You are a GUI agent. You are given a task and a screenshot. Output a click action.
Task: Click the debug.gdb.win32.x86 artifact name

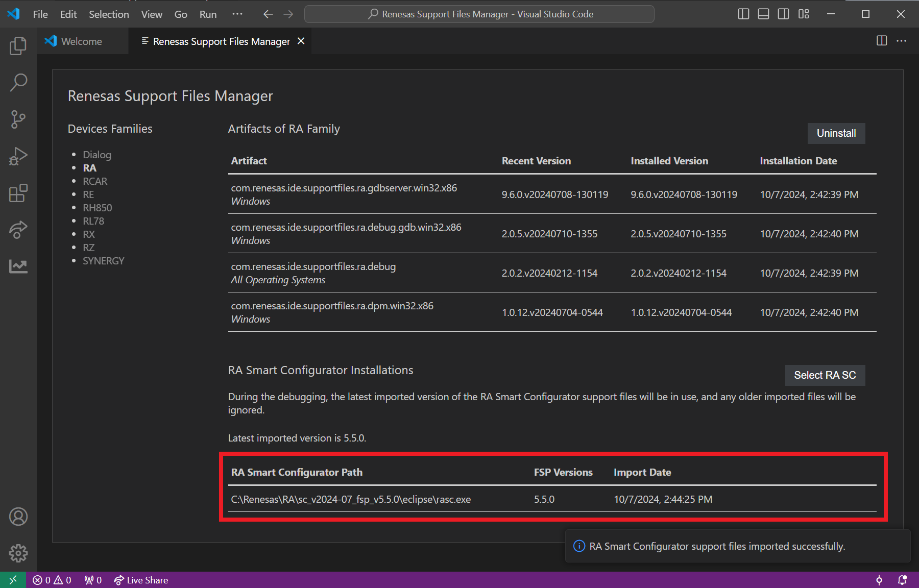[x=346, y=227]
